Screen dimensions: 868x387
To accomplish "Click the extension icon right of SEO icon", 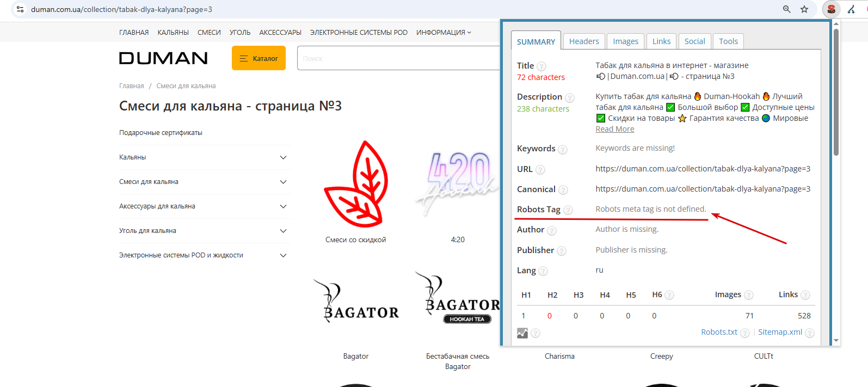I will tap(852, 9).
